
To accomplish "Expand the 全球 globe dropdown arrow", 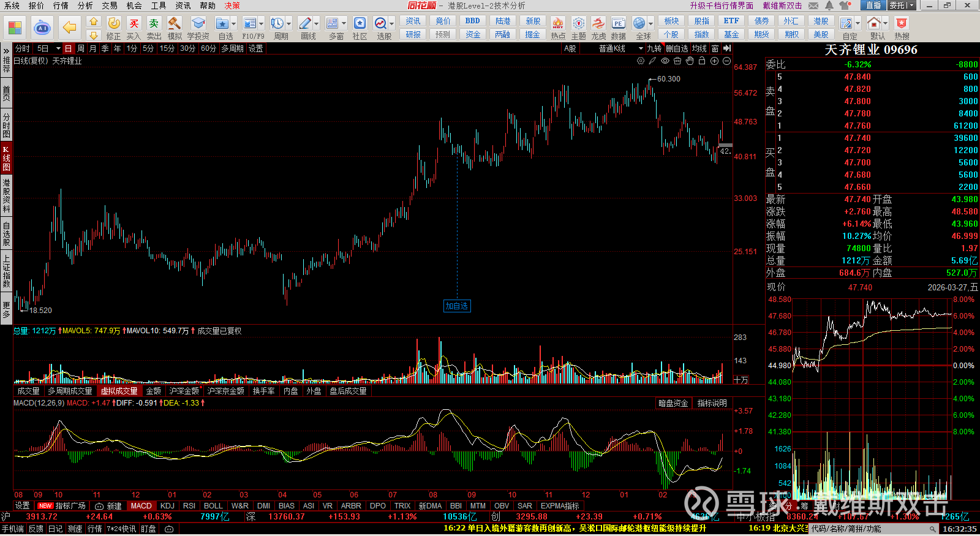I will click(650, 24).
